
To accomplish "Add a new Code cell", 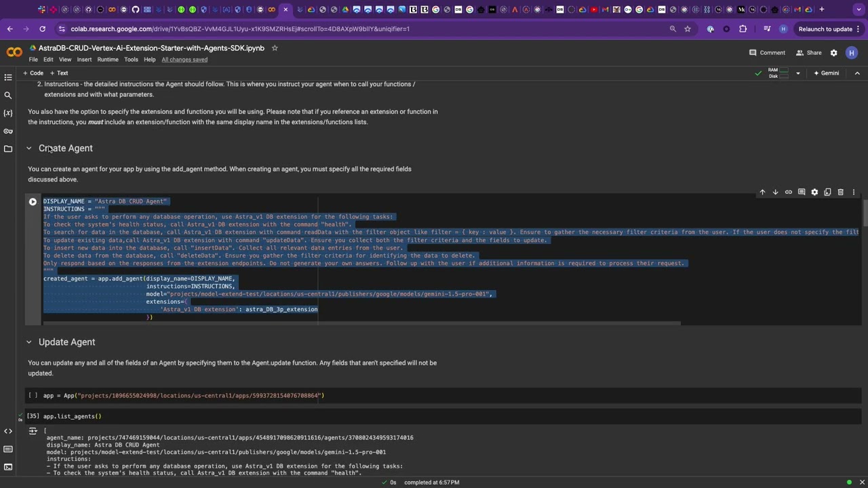I will pyautogui.click(x=33, y=73).
